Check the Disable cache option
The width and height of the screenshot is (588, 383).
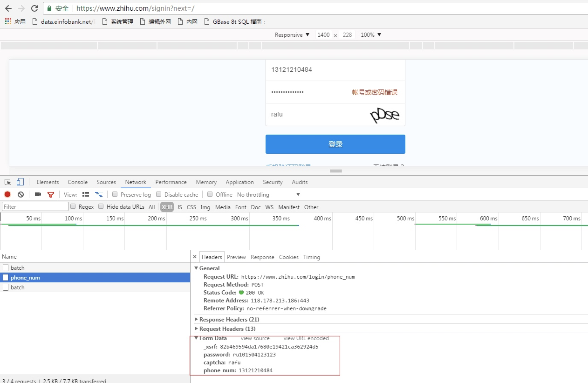click(159, 194)
